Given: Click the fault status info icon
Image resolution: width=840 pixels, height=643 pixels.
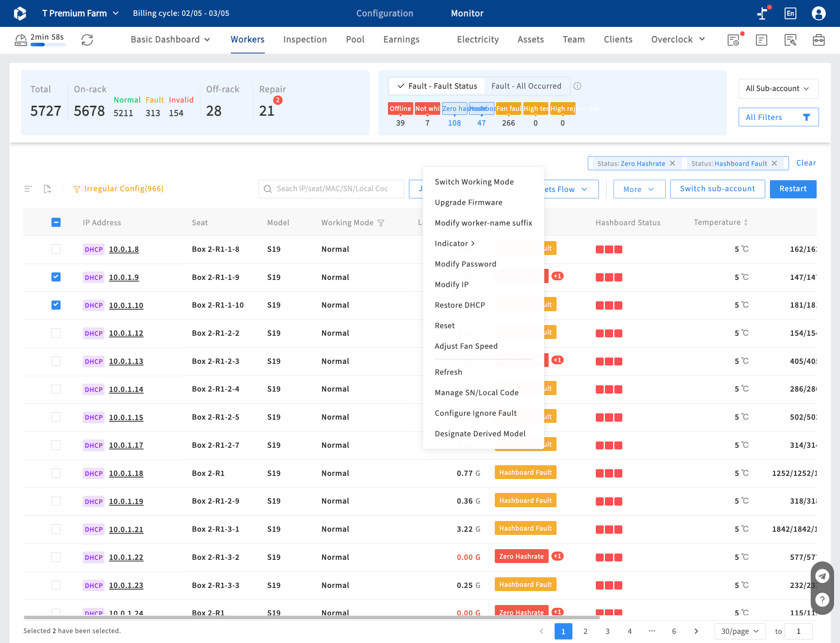Looking at the screenshot, I should point(577,86).
